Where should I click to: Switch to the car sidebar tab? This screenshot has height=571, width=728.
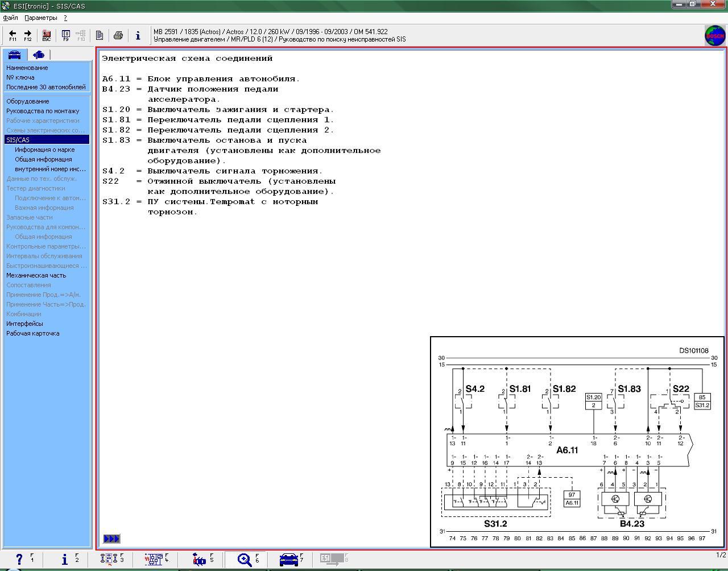coord(14,55)
